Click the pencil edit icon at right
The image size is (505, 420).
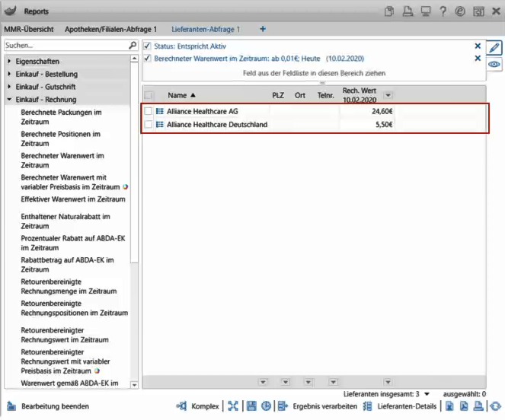494,48
